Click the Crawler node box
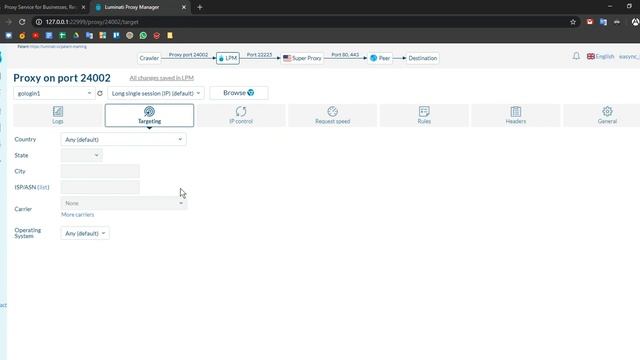This screenshot has height=360, width=640. (x=149, y=58)
